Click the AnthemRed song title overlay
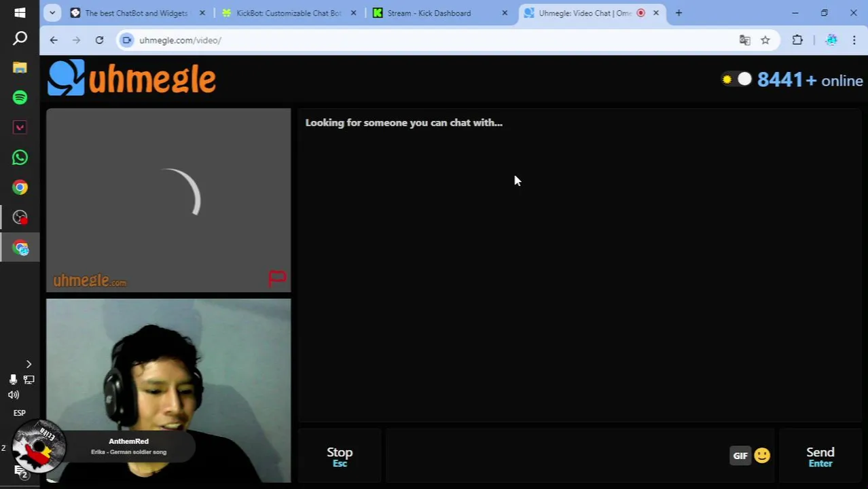 click(x=128, y=441)
